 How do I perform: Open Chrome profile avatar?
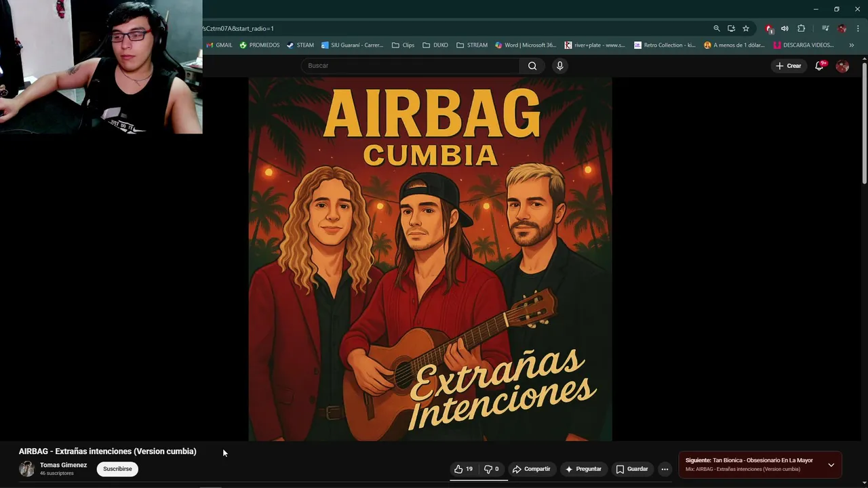tap(842, 28)
